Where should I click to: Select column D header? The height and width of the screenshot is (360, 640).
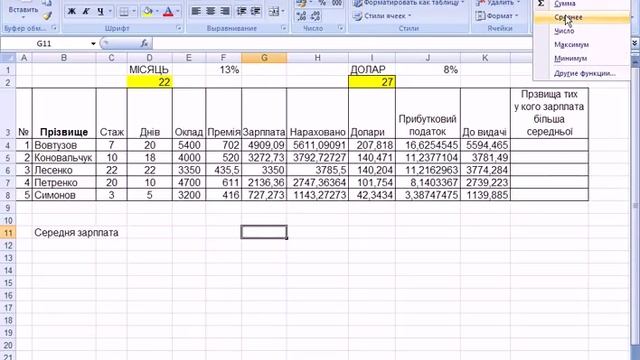pyautogui.click(x=149, y=58)
